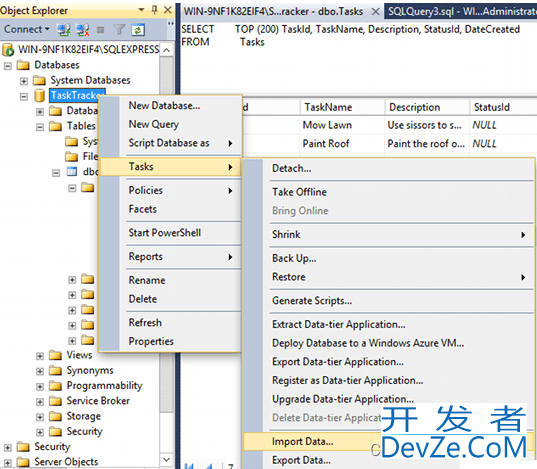Click the Stop toolbar icon in Object Explorer

100,30
